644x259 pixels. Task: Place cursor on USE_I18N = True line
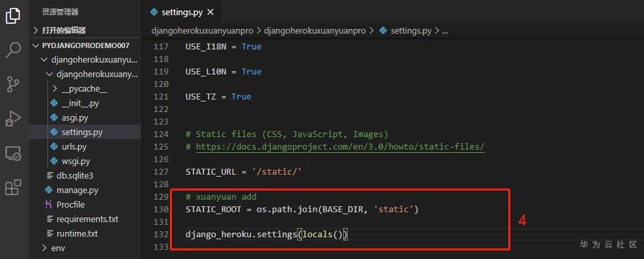pos(223,46)
